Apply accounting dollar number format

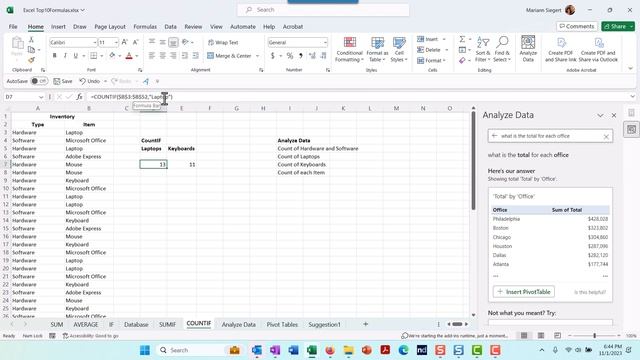point(272,56)
